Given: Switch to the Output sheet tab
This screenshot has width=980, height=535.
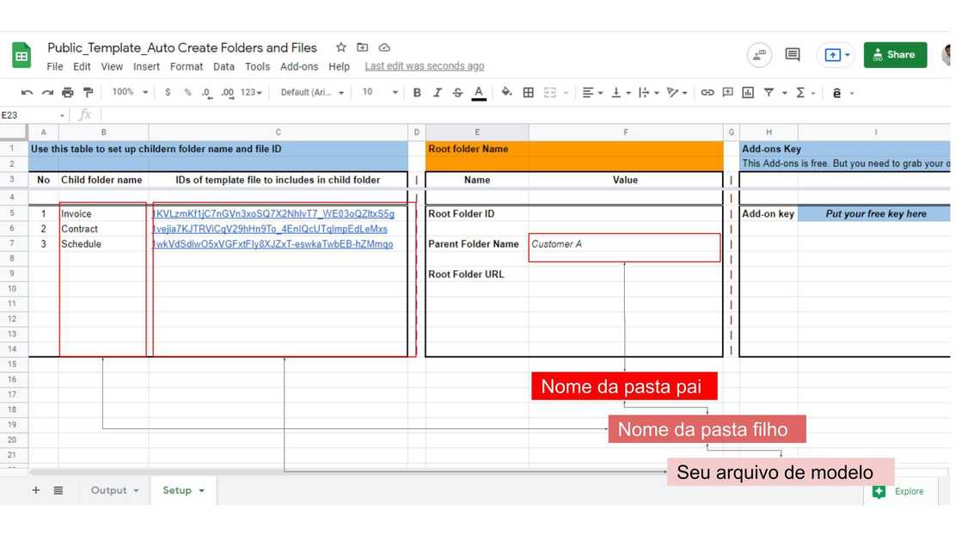Looking at the screenshot, I should pyautogui.click(x=114, y=490).
